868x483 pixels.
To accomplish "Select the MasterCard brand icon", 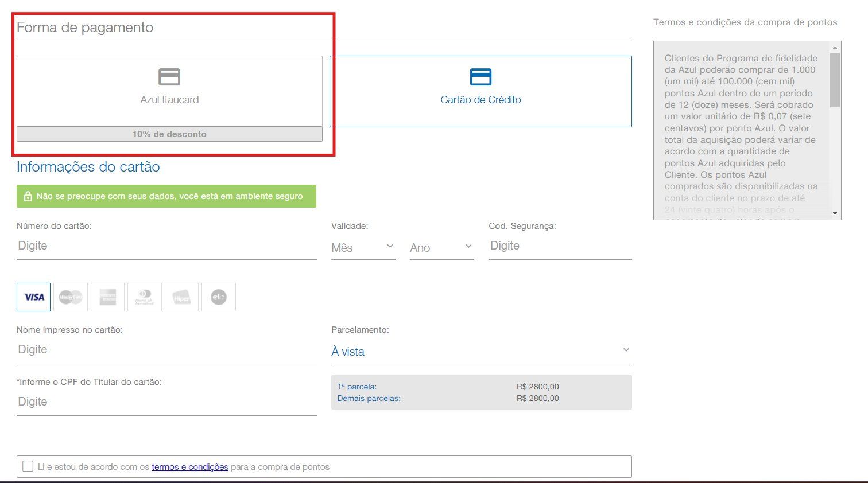I will 71,297.
